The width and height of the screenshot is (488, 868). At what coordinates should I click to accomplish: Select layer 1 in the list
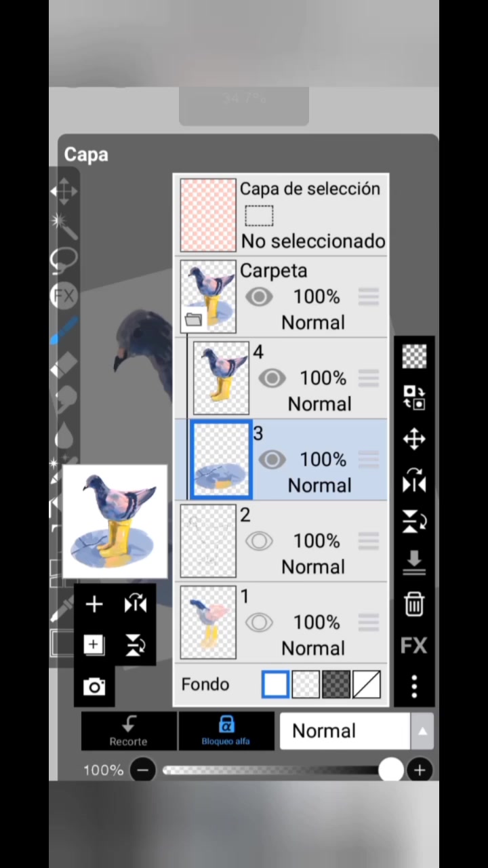click(281, 623)
